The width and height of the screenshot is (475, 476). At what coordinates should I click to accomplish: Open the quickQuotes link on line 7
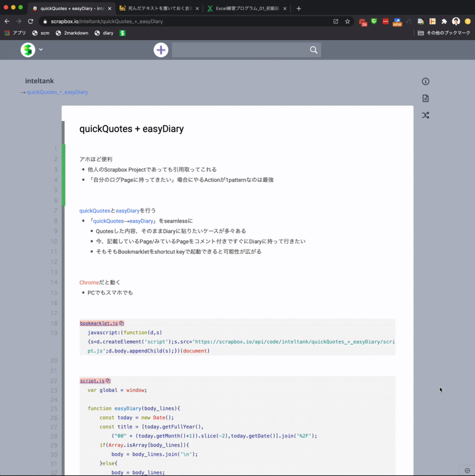(x=95, y=210)
